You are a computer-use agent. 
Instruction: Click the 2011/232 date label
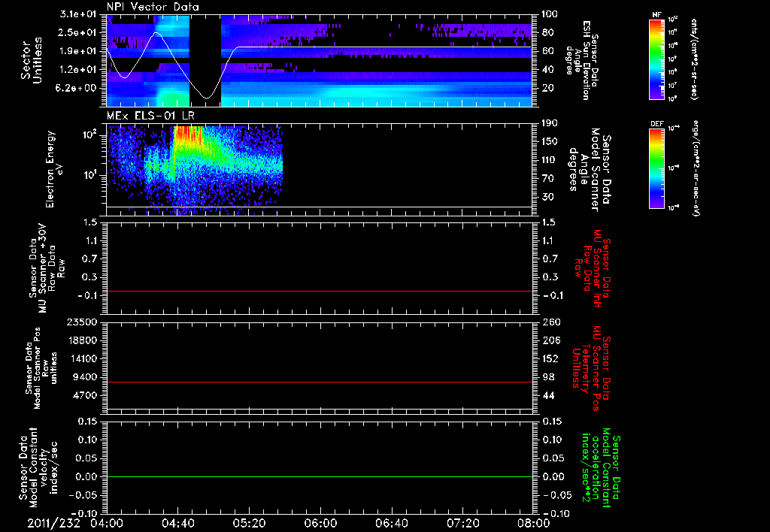(53, 523)
